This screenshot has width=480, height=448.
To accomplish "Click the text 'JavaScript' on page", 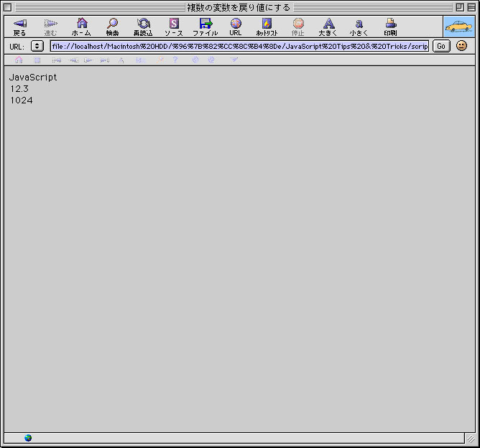I will click(x=33, y=78).
